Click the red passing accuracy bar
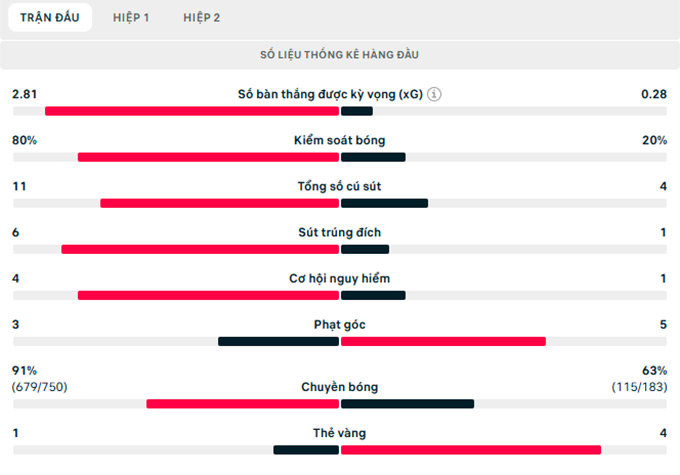680x475 pixels. [x=242, y=404]
